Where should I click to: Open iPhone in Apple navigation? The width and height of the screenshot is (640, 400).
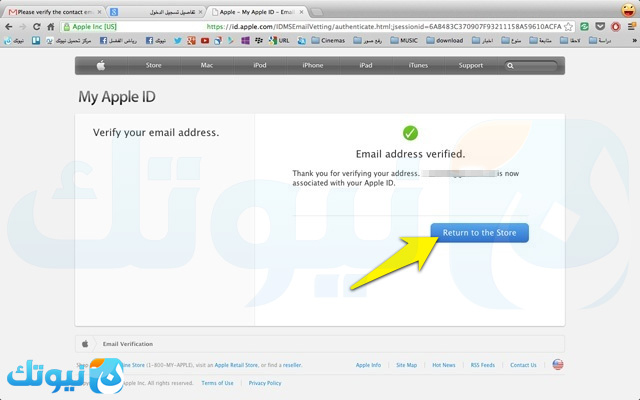(313, 65)
